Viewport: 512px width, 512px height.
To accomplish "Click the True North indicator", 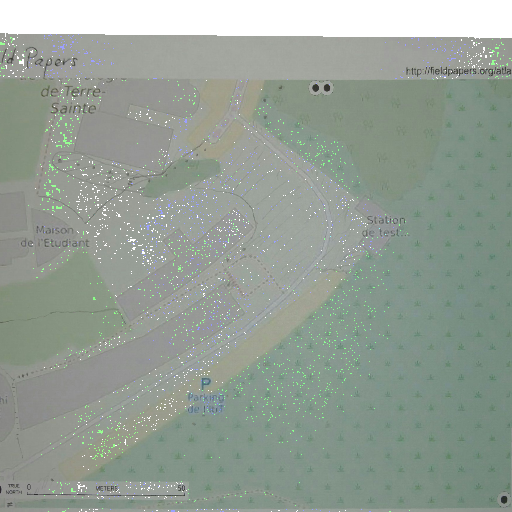I will (14, 489).
